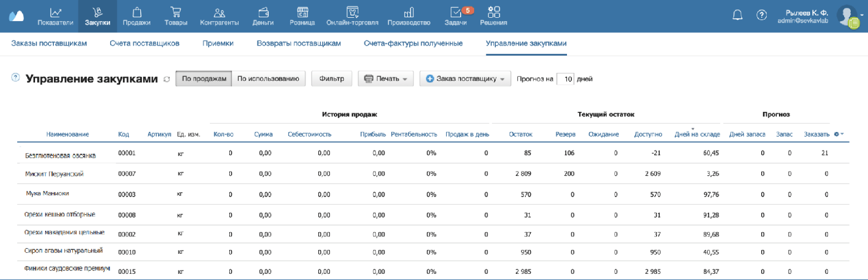Expand the Печать dropdown
Image resolution: width=868 pixels, height=280 pixels.
coord(386,79)
